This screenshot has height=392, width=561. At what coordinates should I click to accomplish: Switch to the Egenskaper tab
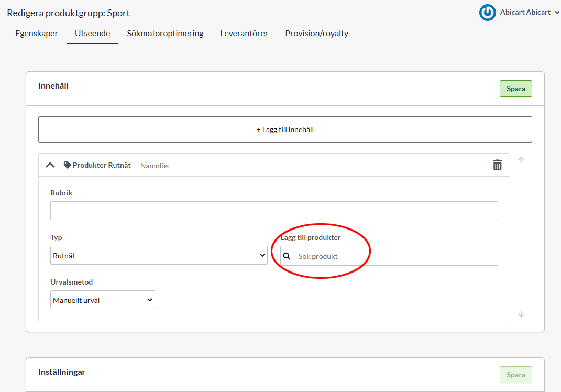point(37,34)
